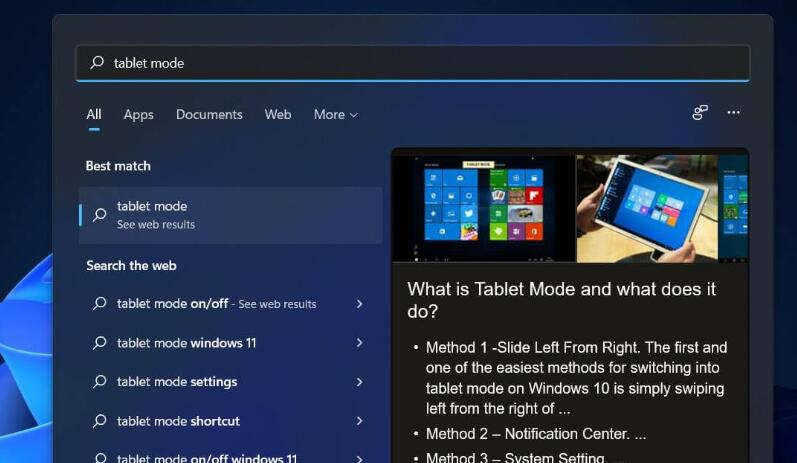Viewport: 797px width, 463px height.
Task: Select the All filter tab
Action: pos(94,114)
